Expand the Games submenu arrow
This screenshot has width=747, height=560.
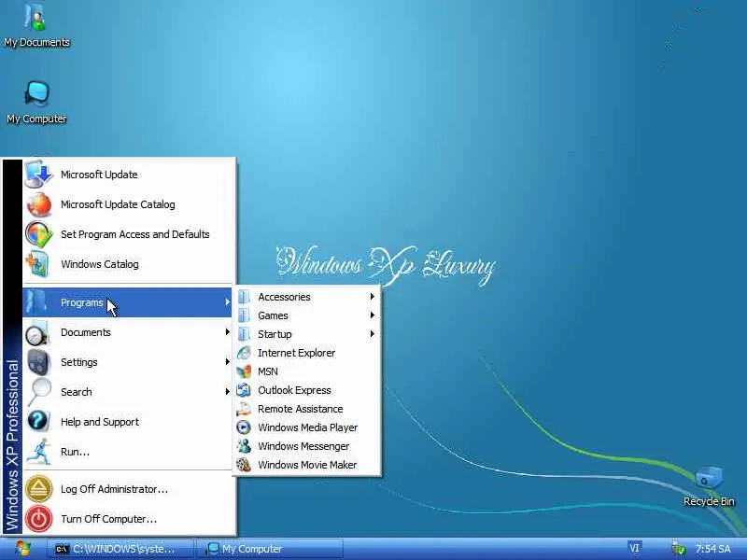tap(372, 315)
